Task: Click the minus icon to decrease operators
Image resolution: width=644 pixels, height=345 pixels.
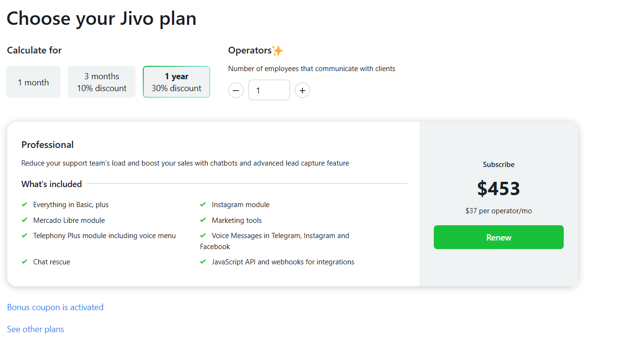Action: point(236,90)
